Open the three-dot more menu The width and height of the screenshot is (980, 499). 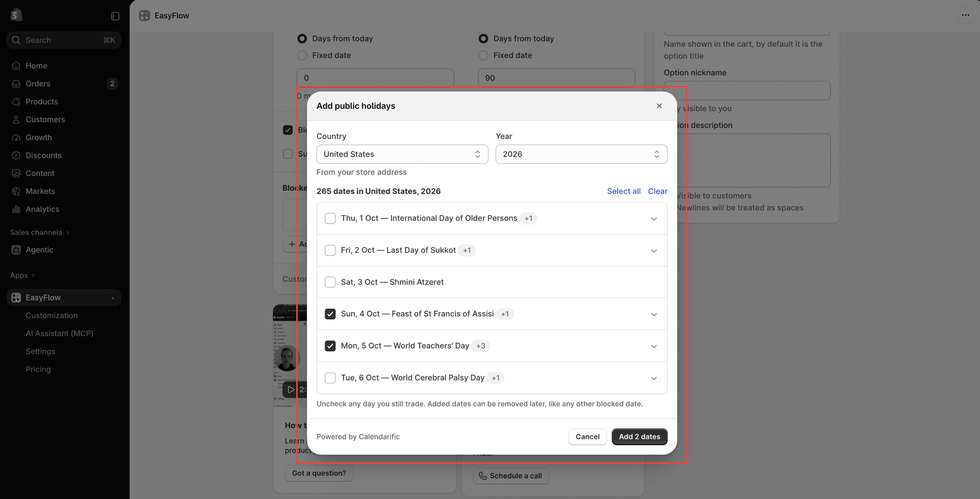tap(965, 15)
